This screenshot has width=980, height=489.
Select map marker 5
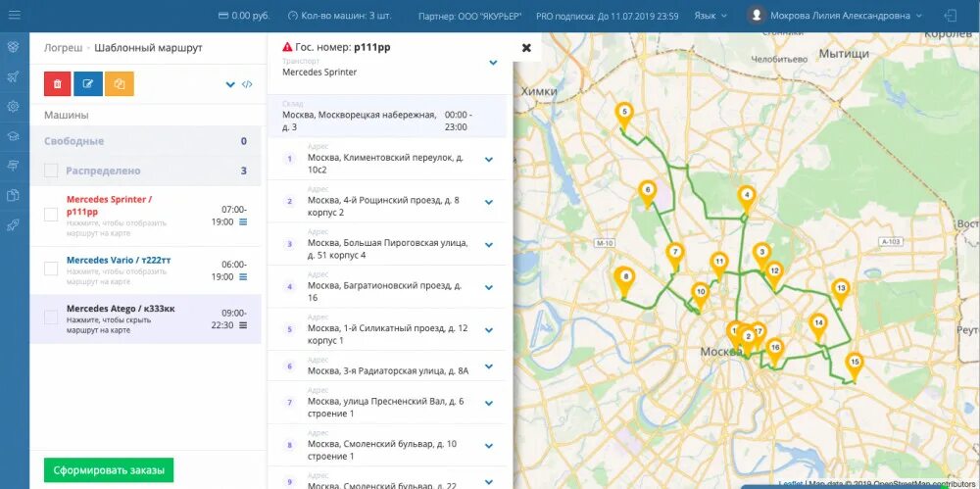[x=623, y=115]
